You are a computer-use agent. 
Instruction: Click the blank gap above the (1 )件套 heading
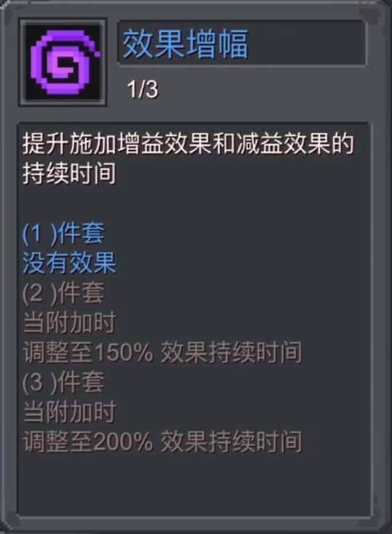pos(194,204)
